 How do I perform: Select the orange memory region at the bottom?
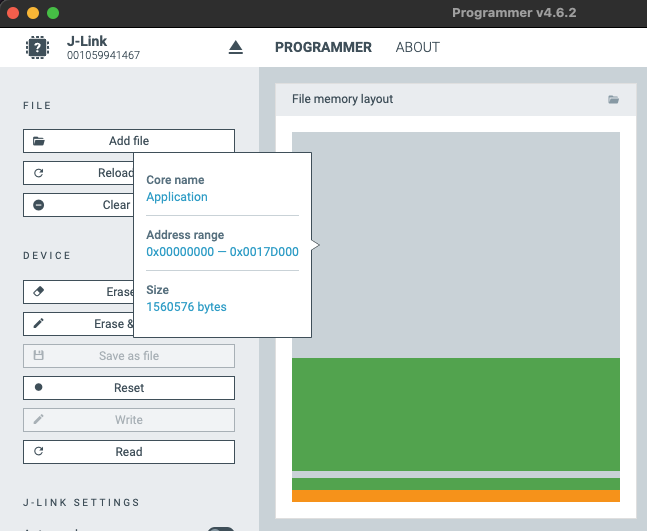[x=455, y=496]
